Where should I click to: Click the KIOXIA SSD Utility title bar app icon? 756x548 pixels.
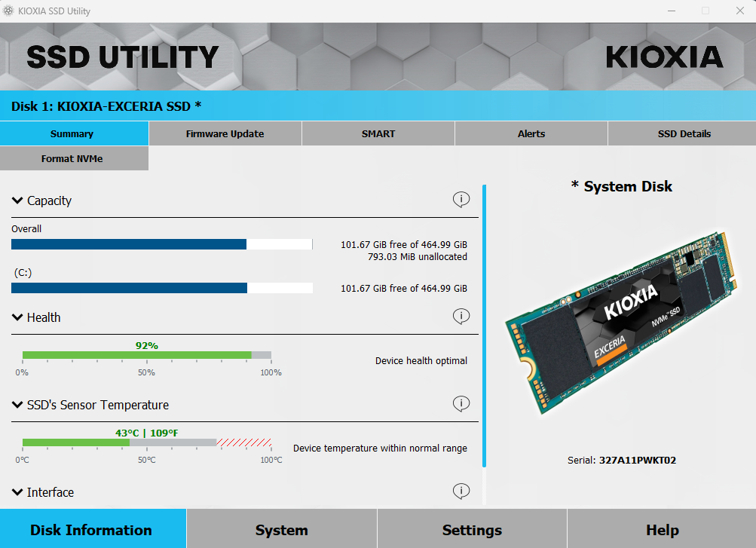pos(8,11)
